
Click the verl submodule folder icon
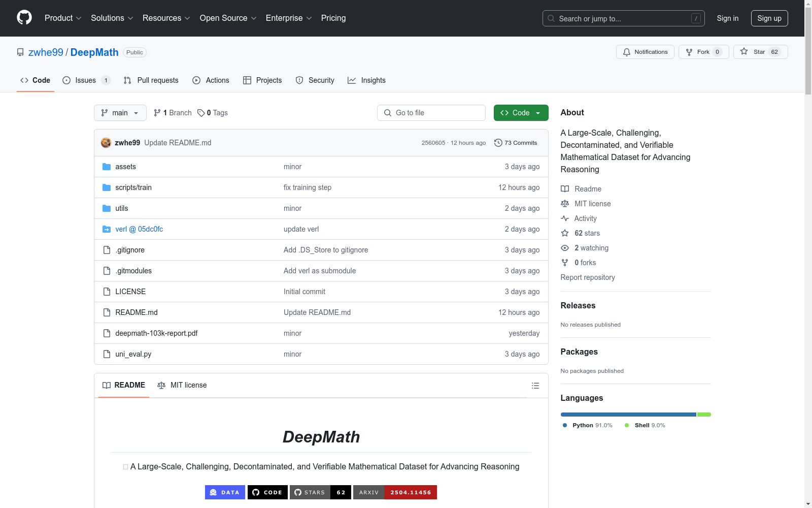(107, 229)
